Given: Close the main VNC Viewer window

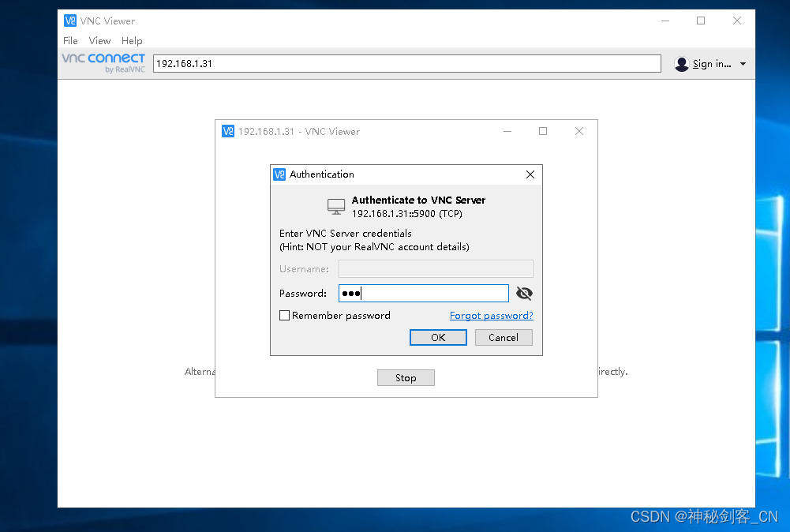Looking at the screenshot, I should click(x=737, y=21).
